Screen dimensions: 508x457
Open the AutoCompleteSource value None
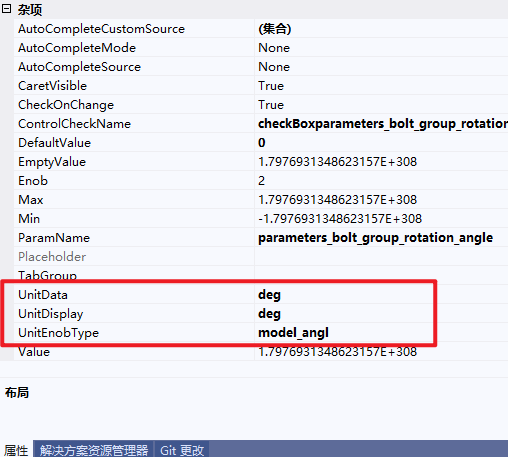tap(381, 67)
